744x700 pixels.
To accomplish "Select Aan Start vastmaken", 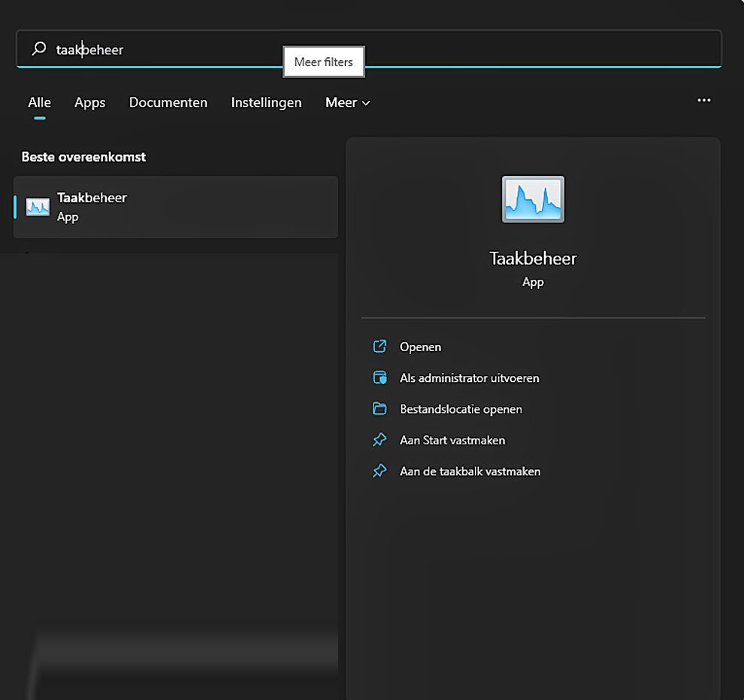I will tap(452, 441).
